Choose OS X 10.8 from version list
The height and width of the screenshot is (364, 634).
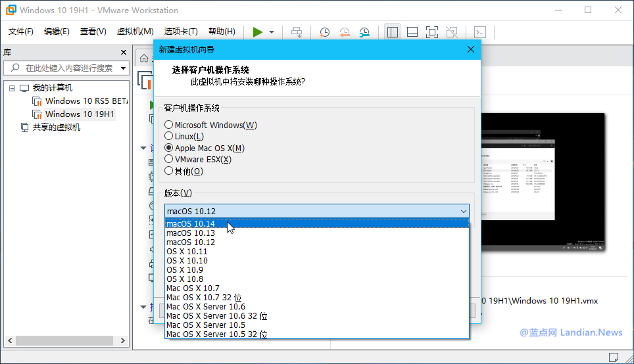(x=317, y=279)
